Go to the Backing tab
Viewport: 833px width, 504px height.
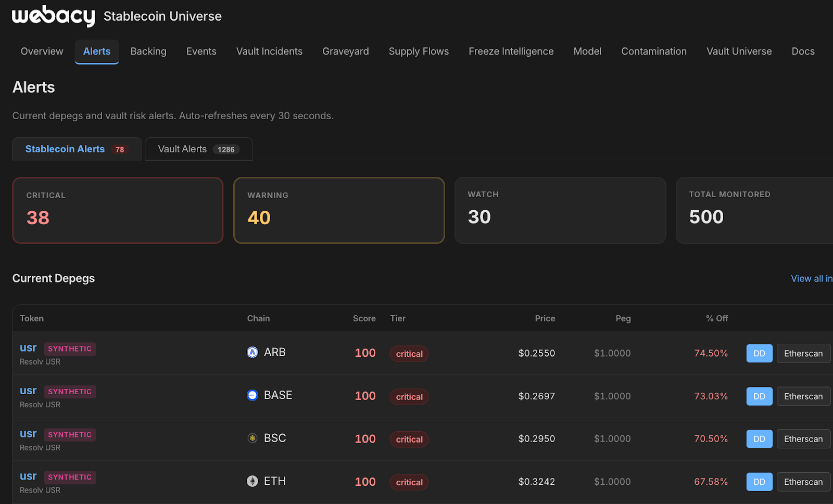[x=148, y=51]
